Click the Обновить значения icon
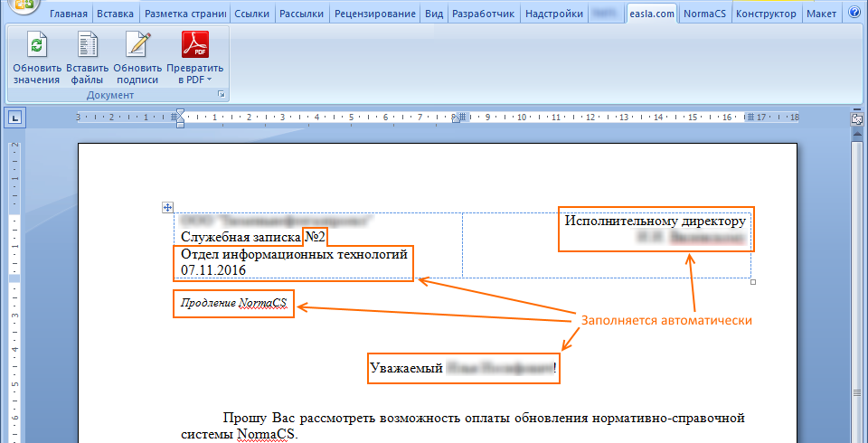 36,45
